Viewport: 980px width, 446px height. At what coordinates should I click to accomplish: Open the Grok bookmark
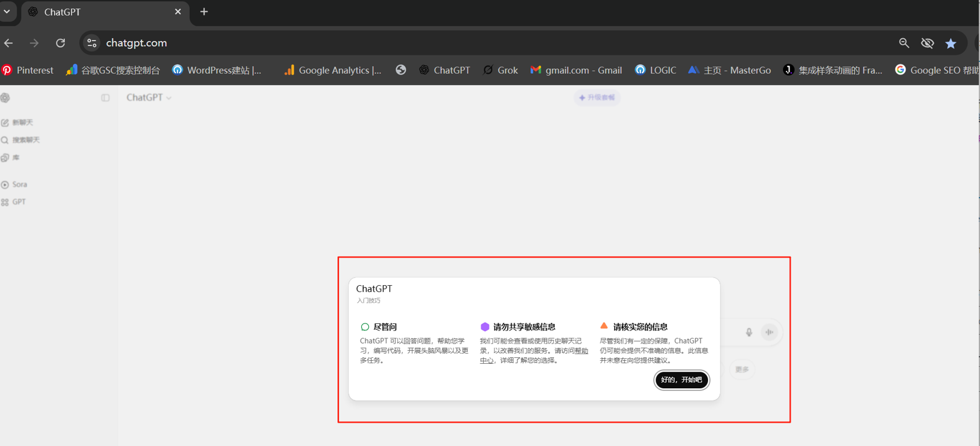500,70
